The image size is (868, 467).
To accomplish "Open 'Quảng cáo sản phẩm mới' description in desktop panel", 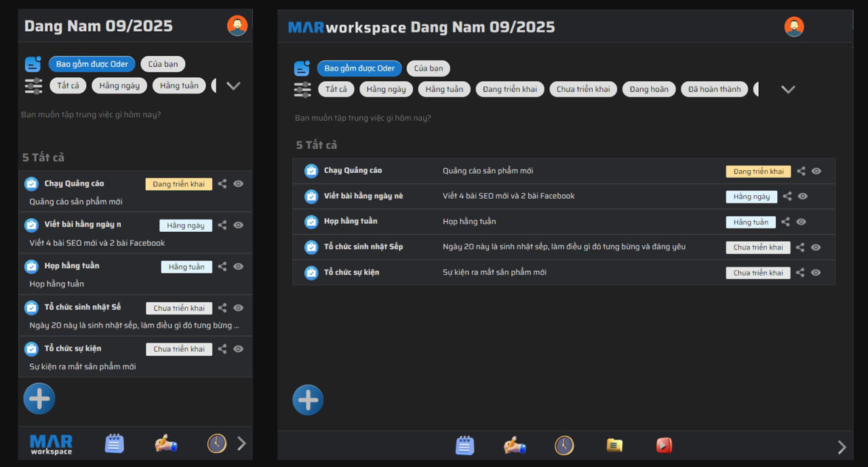I will click(x=488, y=171).
